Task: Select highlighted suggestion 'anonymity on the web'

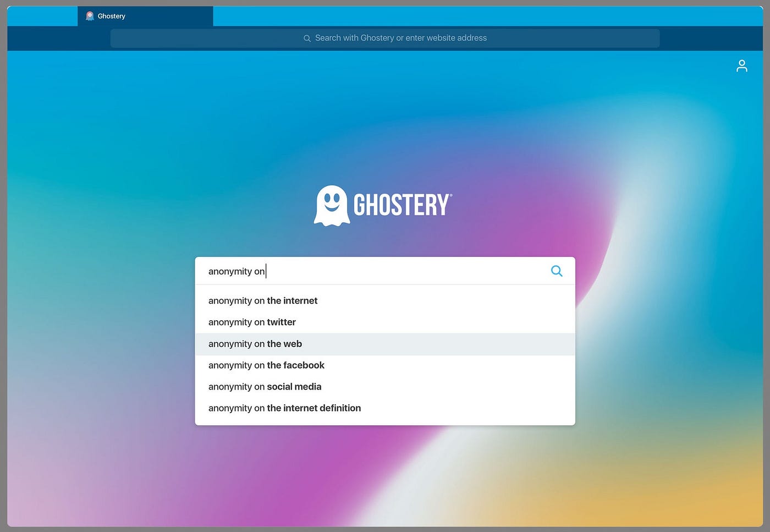Action: point(385,344)
